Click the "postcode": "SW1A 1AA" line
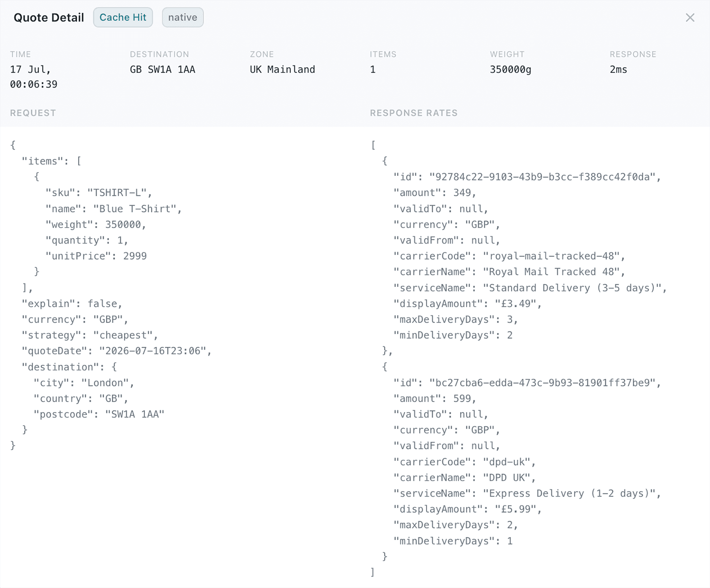710x588 pixels. coord(99,414)
